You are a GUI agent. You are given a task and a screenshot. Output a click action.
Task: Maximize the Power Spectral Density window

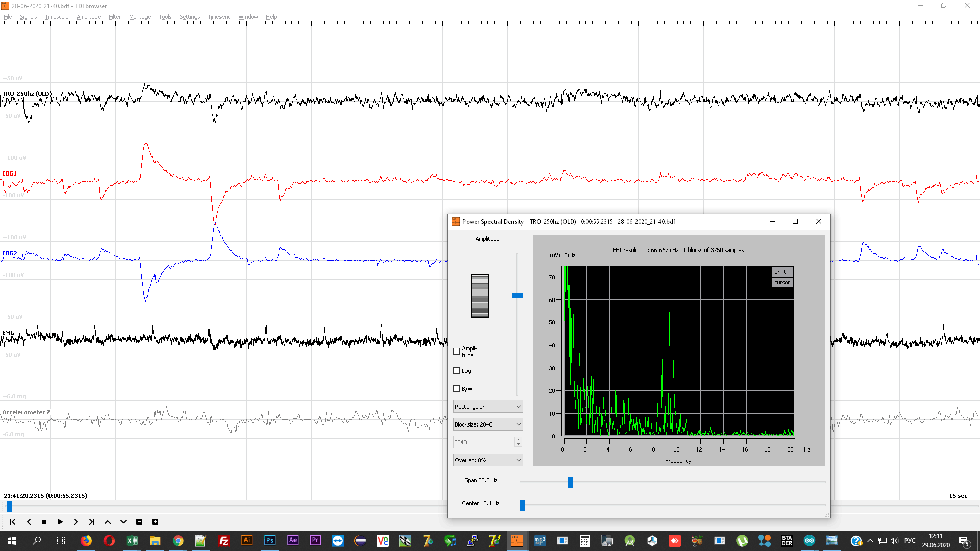[795, 221]
